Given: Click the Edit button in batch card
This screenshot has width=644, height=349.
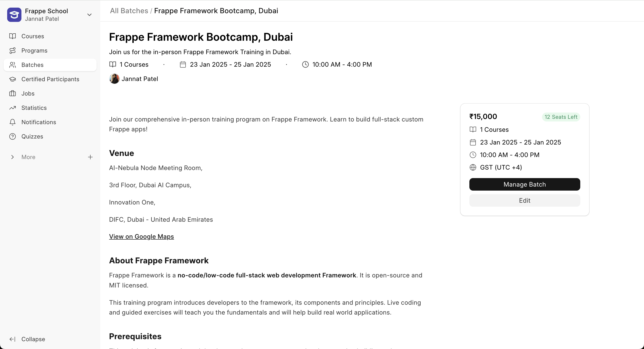Looking at the screenshot, I should (x=525, y=201).
